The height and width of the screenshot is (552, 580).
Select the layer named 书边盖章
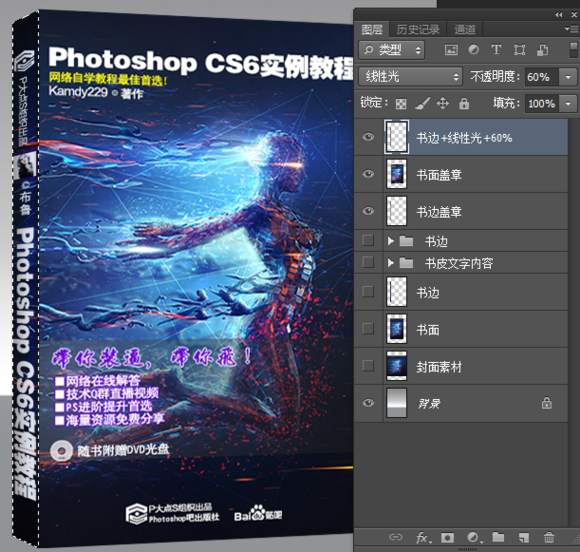tap(439, 212)
